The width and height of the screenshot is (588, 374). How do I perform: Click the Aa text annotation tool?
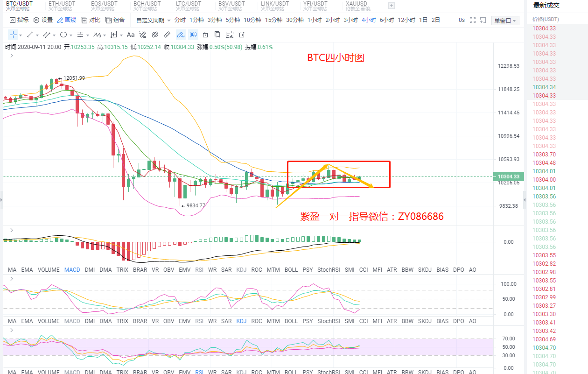131,35
